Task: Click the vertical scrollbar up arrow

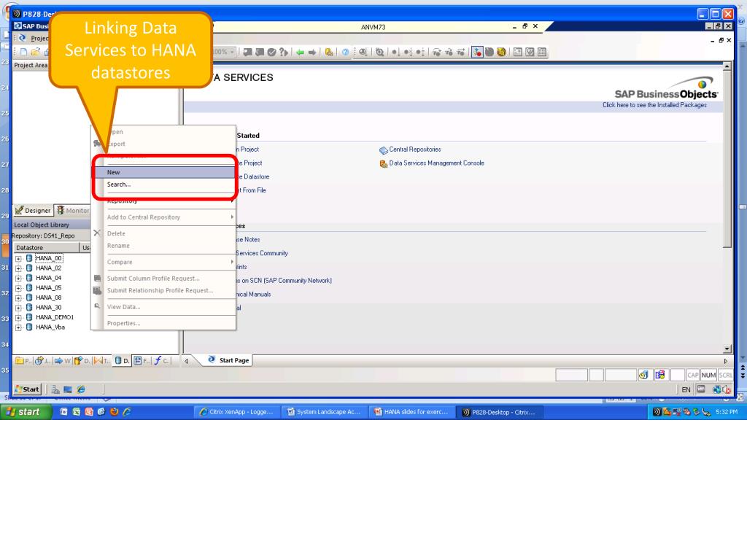Action: [x=727, y=66]
